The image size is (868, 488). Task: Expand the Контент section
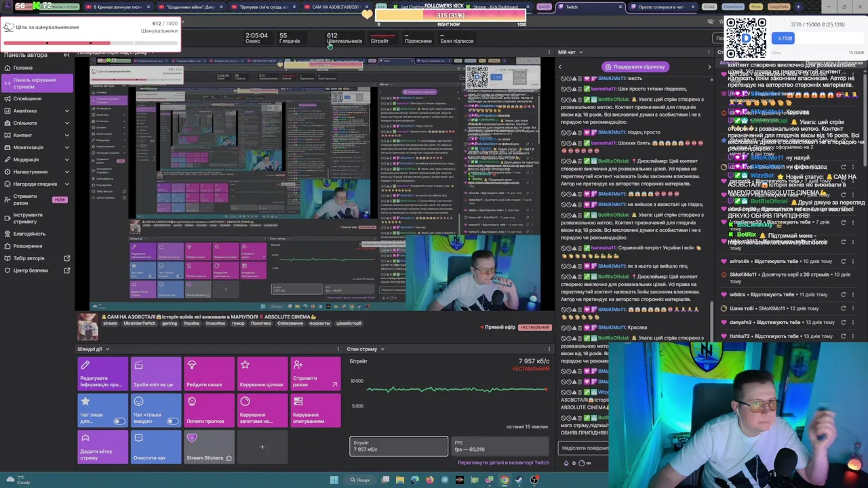click(37, 135)
